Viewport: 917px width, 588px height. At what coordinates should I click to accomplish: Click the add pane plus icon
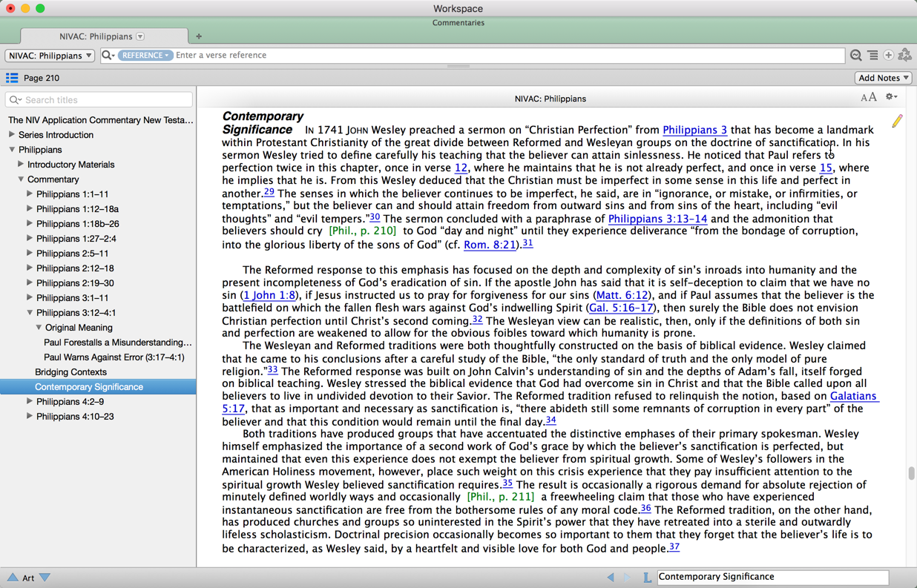[x=888, y=56]
